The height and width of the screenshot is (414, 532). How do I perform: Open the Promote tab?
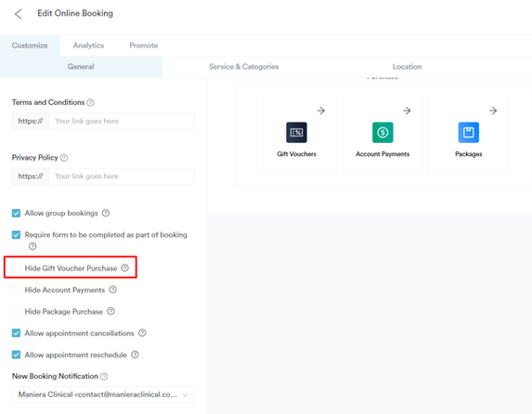144,45
